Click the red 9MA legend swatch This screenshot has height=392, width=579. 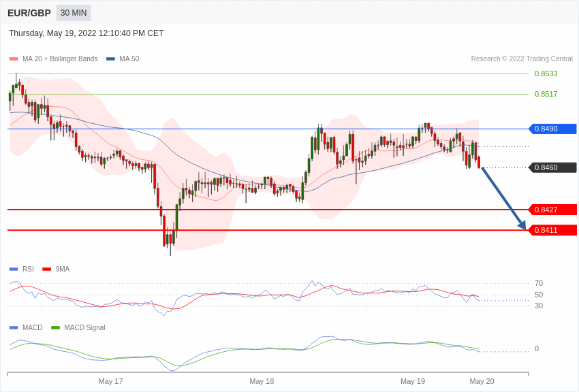[47, 269]
